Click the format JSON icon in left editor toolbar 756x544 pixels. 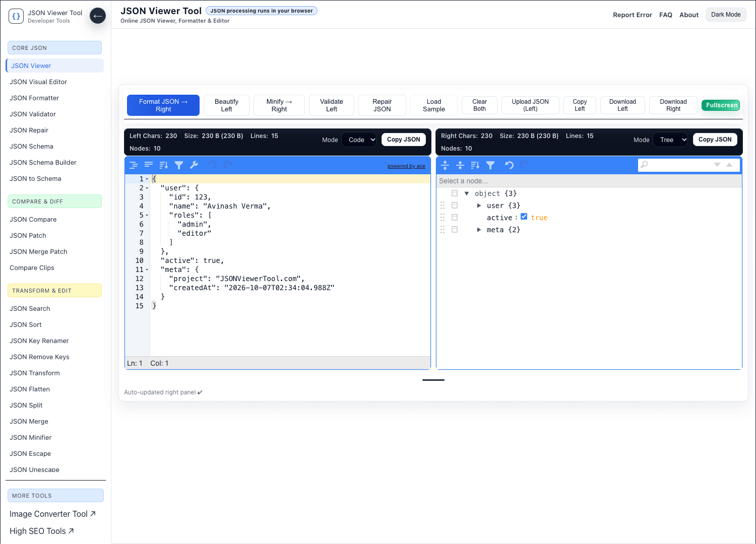tap(134, 165)
